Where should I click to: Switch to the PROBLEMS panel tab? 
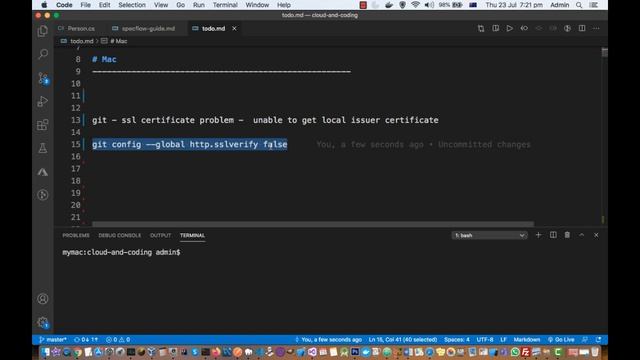pyautogui.click(x=76, y=236)
